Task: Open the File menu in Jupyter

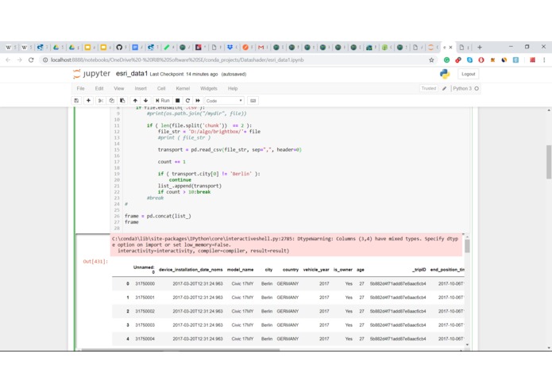Action: [x=81, y=89]
